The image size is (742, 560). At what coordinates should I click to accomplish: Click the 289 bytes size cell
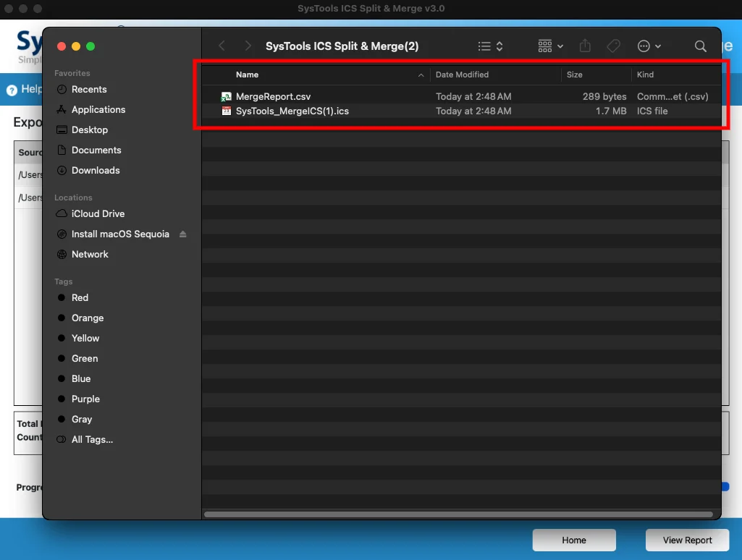(604, 96)
